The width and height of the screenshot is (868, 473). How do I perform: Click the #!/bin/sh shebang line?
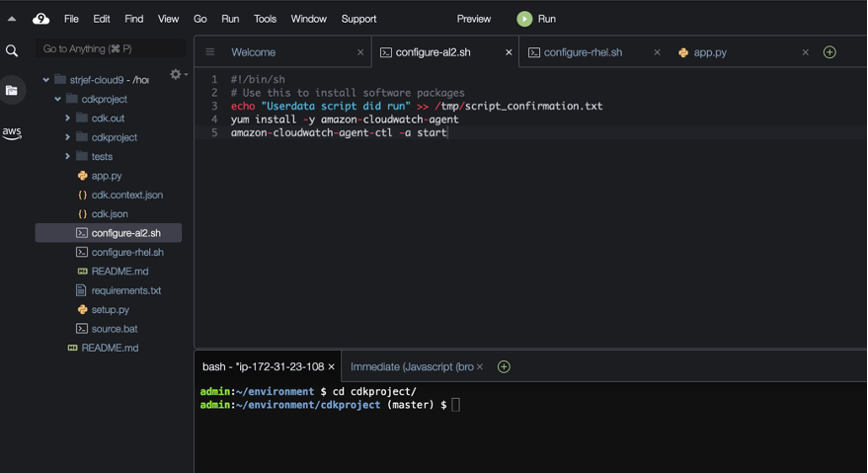[x=258, y=79]
